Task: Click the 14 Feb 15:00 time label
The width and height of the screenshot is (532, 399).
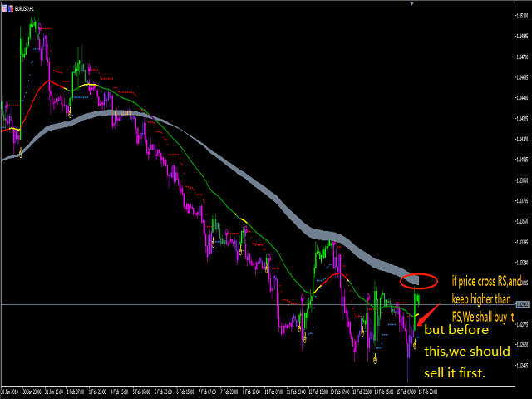Action: pyautogui.click(x=384, y=392)
